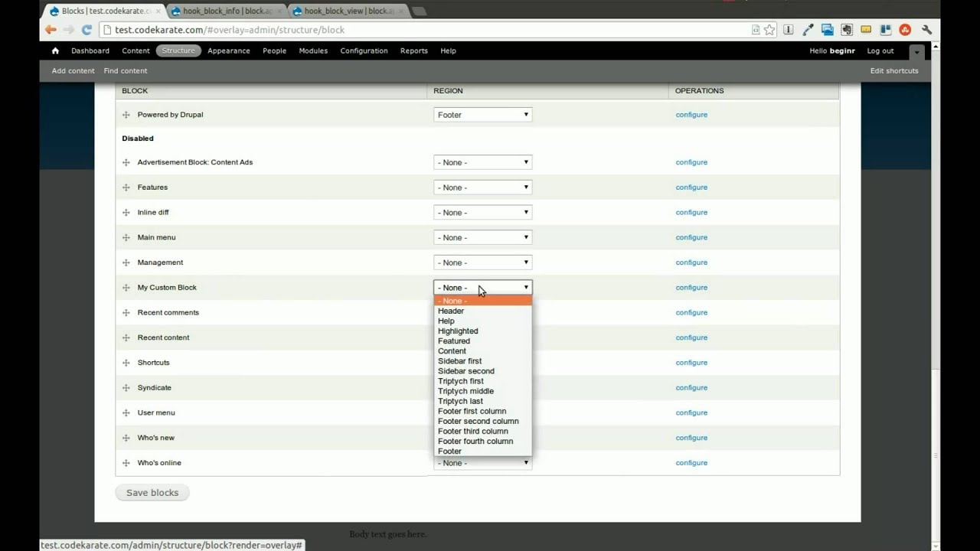Open region dropdown for Features block
The width and height of the screenshot is (980, 551).
(x=482, y=187)
